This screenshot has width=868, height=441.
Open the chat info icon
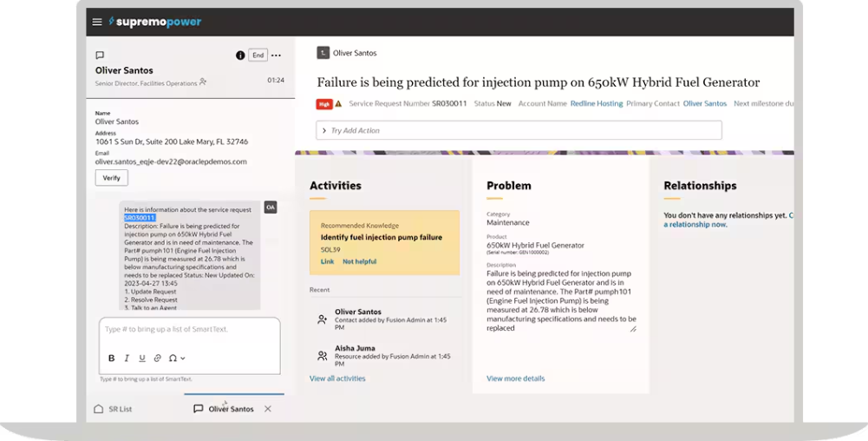click(x=240, y=56)
